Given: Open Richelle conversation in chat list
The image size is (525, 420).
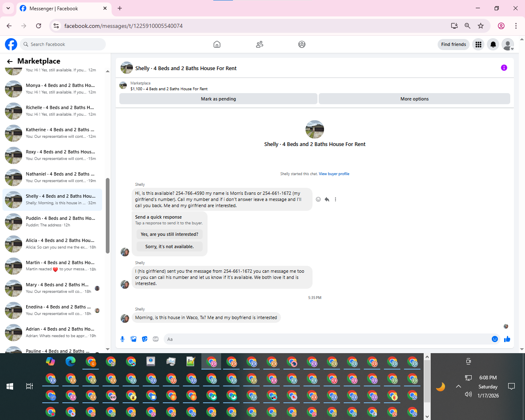Looking at the screenshot, I should [x=52, y=111].
